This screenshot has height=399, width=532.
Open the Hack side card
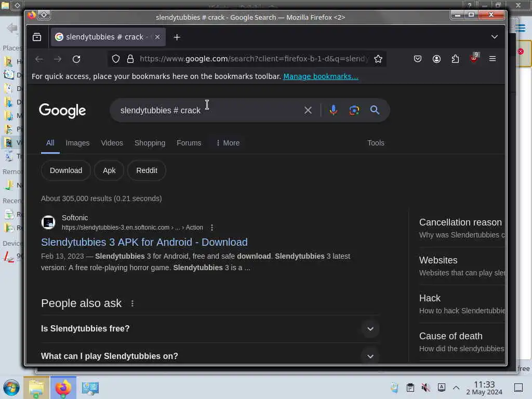click(x=461, y=304)
